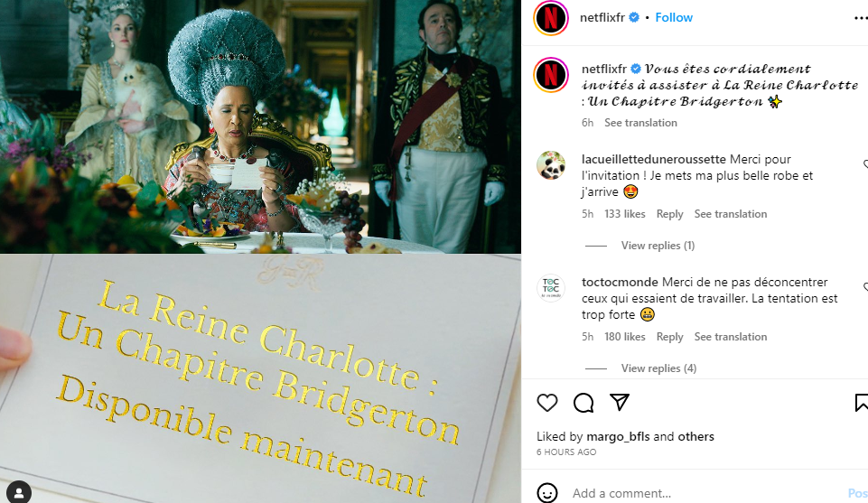The height and width of the screenshot is (503, 868).
Task: View 133 likes on first comment
Action: tap(624, 214)
